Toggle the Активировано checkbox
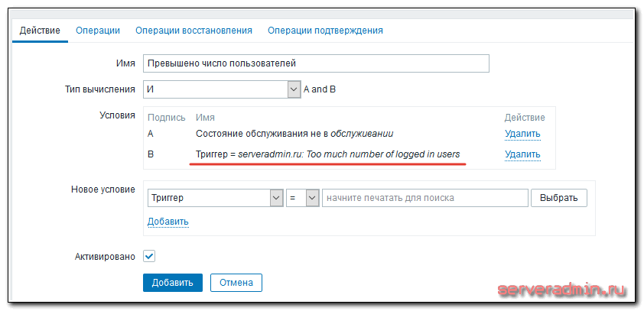Screen dimensions: 644x311 click(149, 257)
